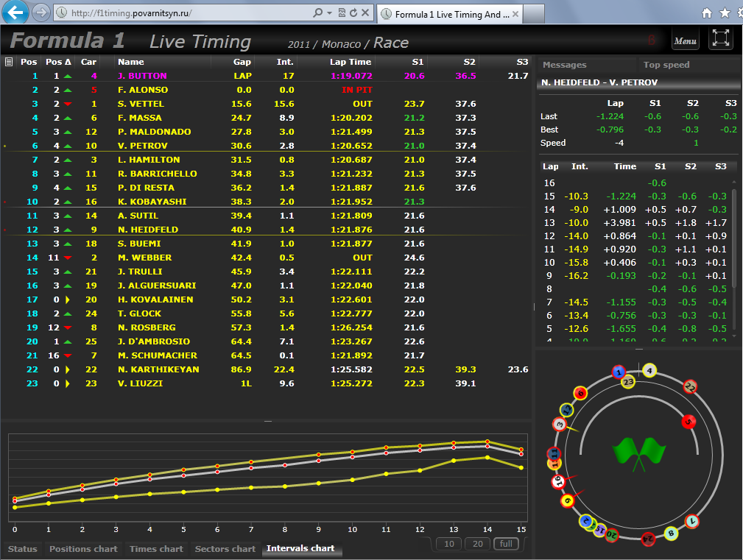
Task: Switch to the Positions chart tab
Action: pyautogui.click(x=83, y=549)
